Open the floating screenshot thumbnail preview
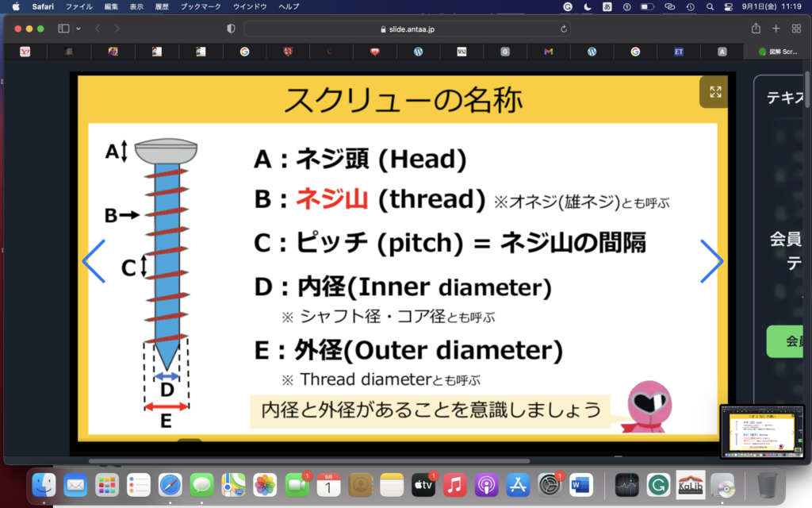The height and width of the screenshot is (508, 812). coord(764,431)
